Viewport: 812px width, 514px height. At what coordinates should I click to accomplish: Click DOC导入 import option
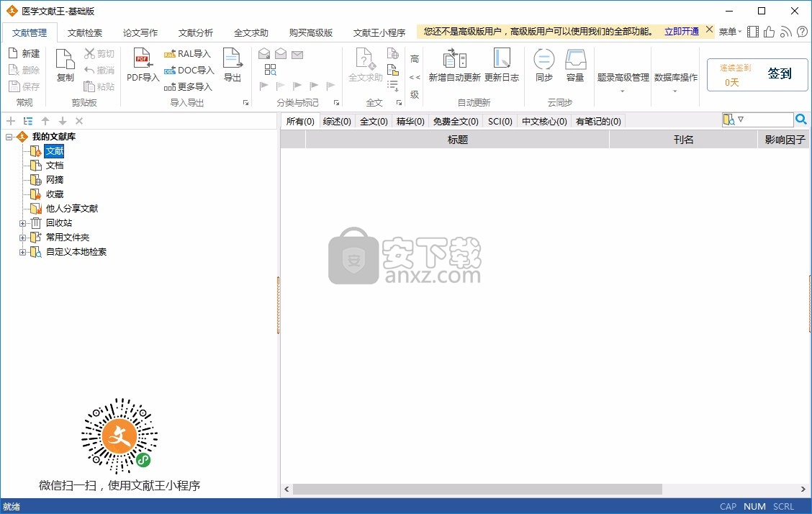189,71
